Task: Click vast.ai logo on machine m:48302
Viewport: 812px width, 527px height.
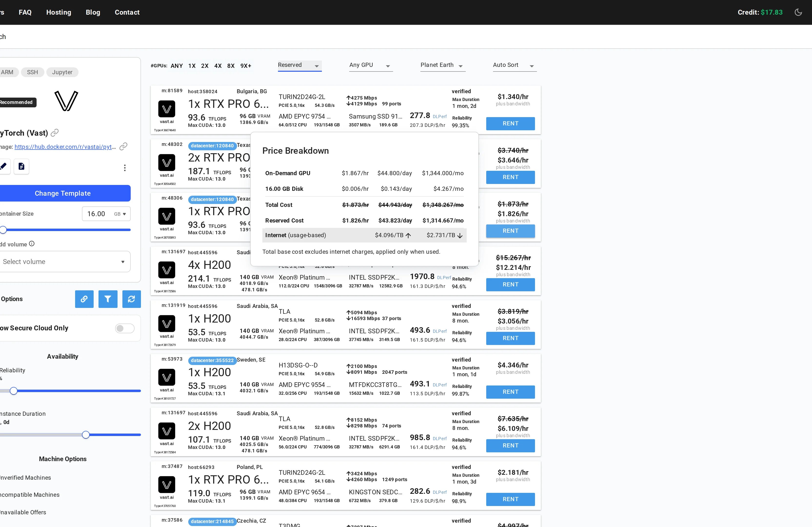Action: [x=167, y=162]
